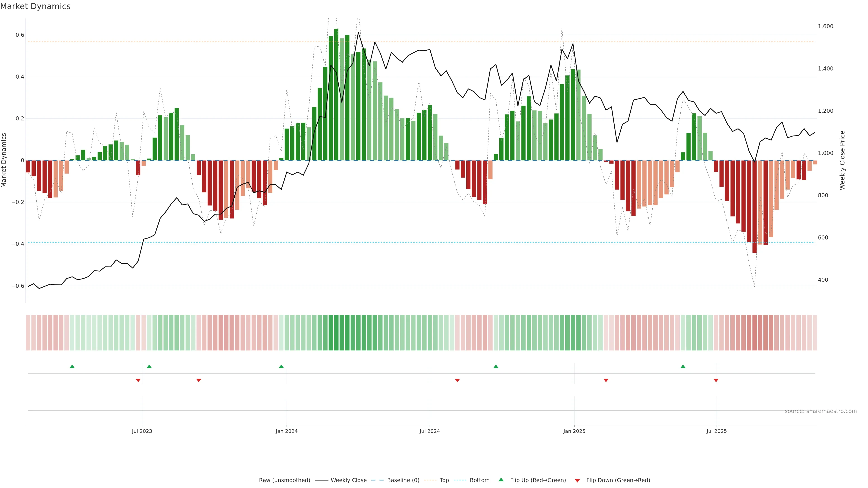
Task: Click the source: sharemaestro.com text
Action: click(821, 411)
